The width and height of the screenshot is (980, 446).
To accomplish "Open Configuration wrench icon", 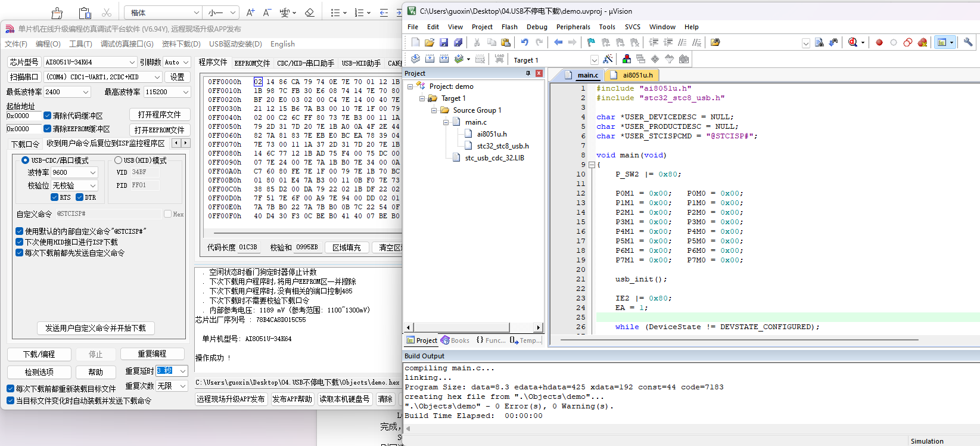I will [x=968, y=42].
